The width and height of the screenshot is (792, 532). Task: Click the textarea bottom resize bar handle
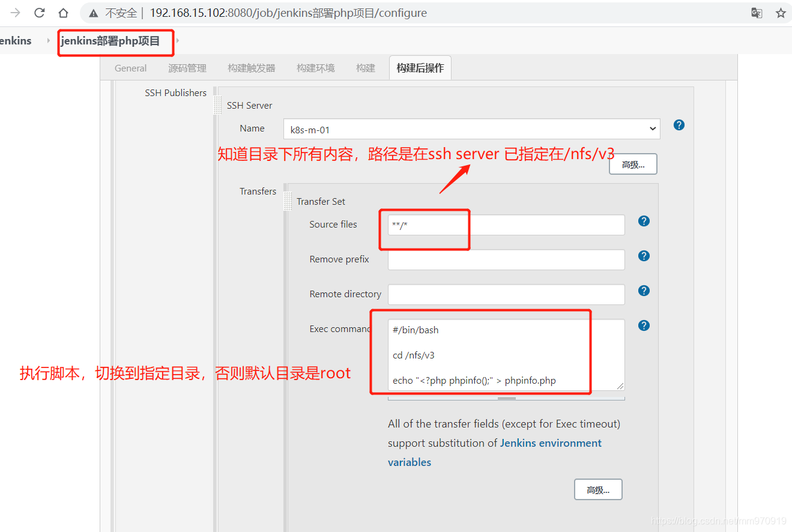click(x=506, y=397)
